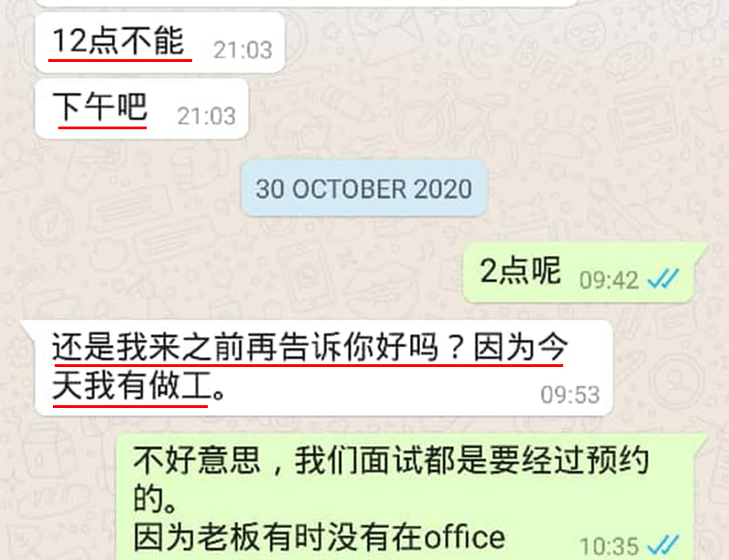The height and width of the screenshot is (560, 729).
Task: Click the 21:03 timestamp on 12点不能
Action: click(242, 50)
